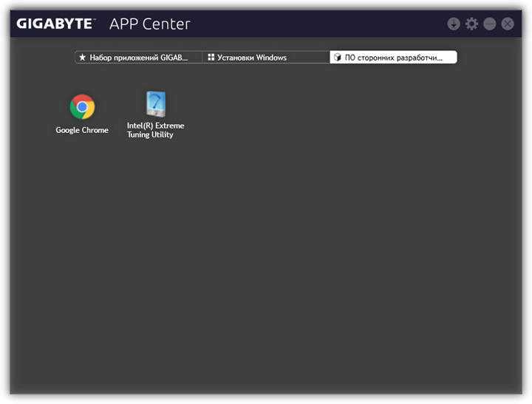This screenshot has width=532, height=404.
Task: Select the ПО сторонних разработчи... tab
Action: (x=394, y=58)
